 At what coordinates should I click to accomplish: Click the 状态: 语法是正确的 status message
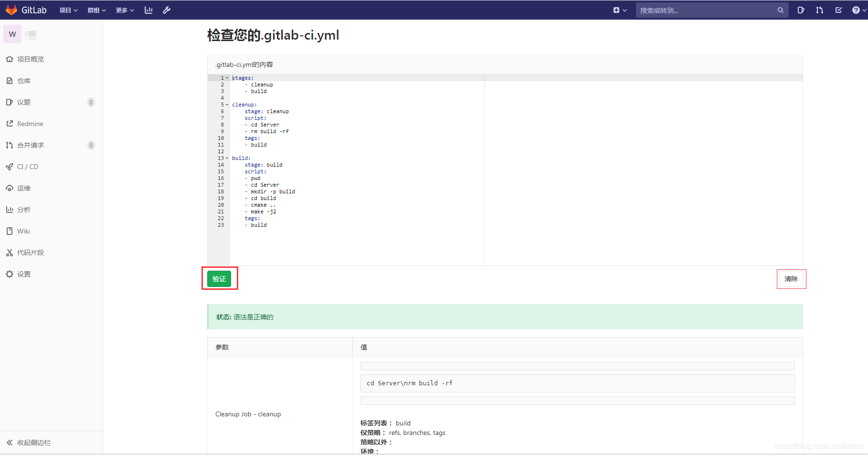pos(505,317)
